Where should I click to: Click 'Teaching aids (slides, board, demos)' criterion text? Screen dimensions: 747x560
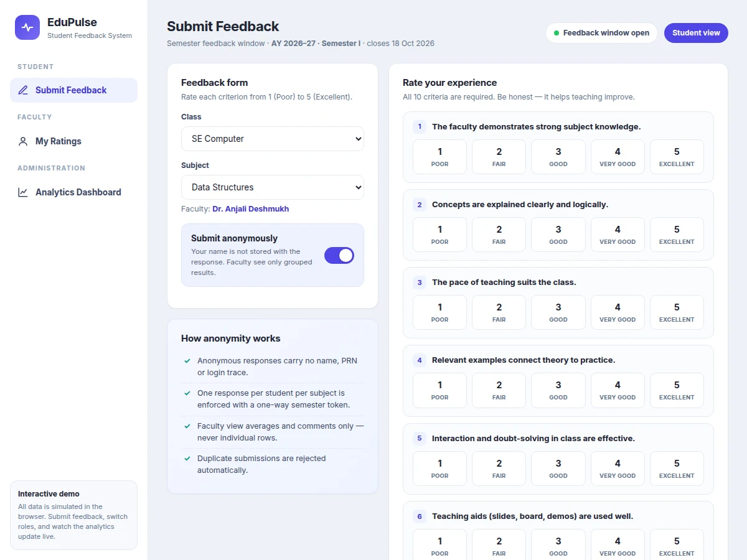[x=532, y=516]
